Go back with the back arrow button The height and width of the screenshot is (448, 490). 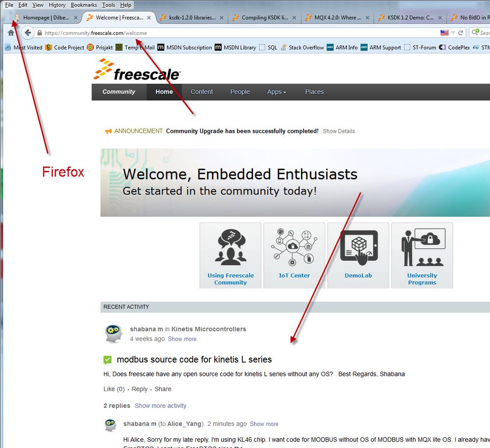click(x=28, y=32)
